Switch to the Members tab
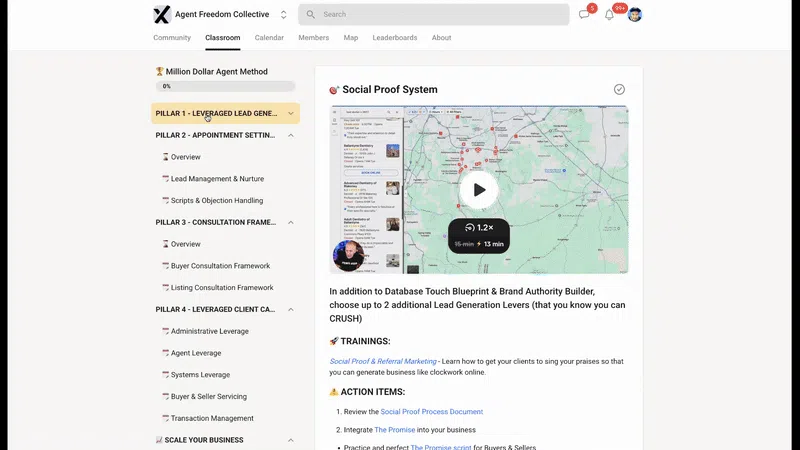Screen dimensions: 800x450 coord(313,38)
